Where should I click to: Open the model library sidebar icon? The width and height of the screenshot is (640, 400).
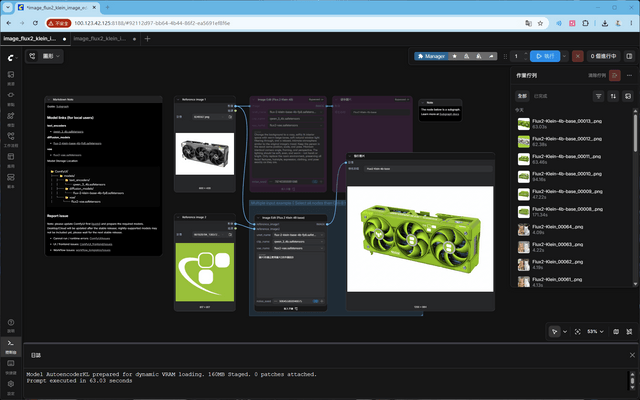11,118
